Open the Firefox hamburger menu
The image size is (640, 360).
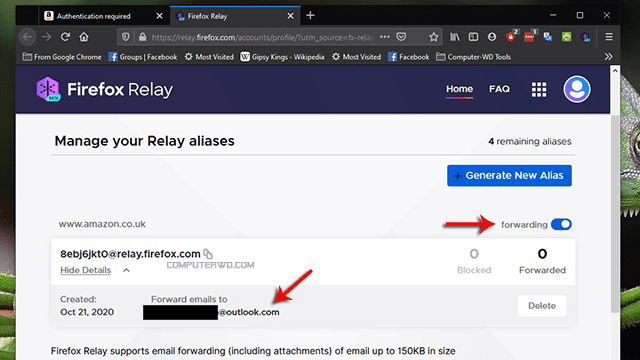coord(609,37)
